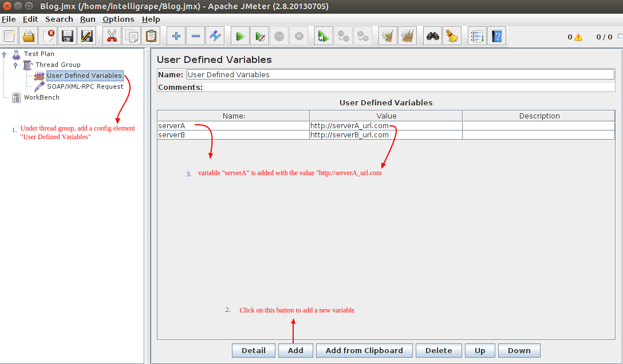Open the Edit menu
Viewport: 623px width, 364px height.
pos(30,19)
